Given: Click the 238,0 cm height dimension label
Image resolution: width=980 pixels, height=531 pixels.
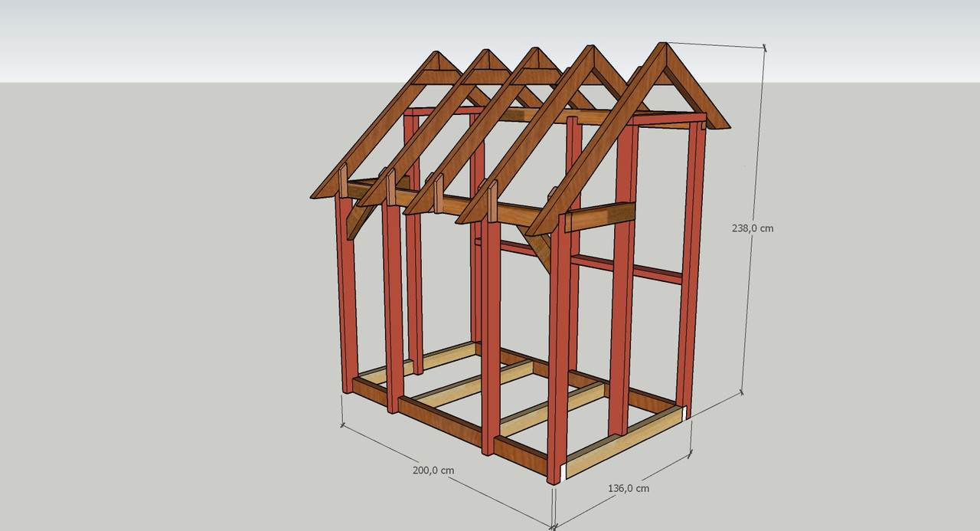Looking at the screenshot, I should pyautogui.click(x=752, y=228).
